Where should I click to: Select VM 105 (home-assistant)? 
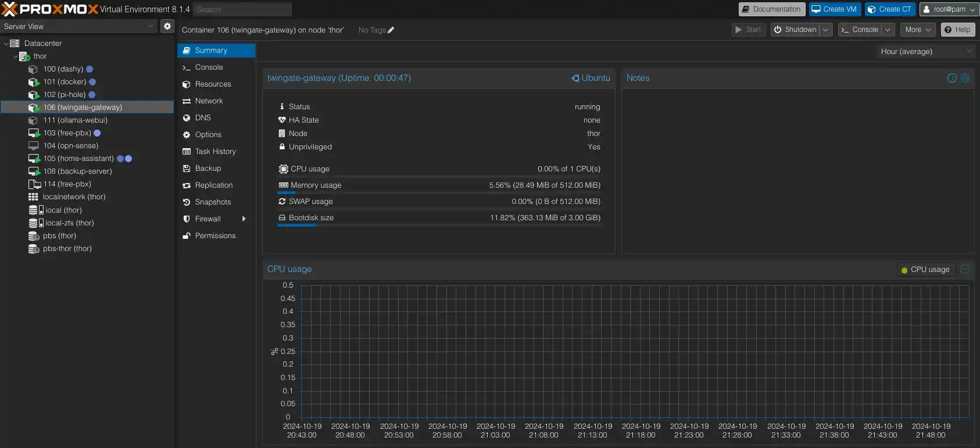tap(78, 159)
